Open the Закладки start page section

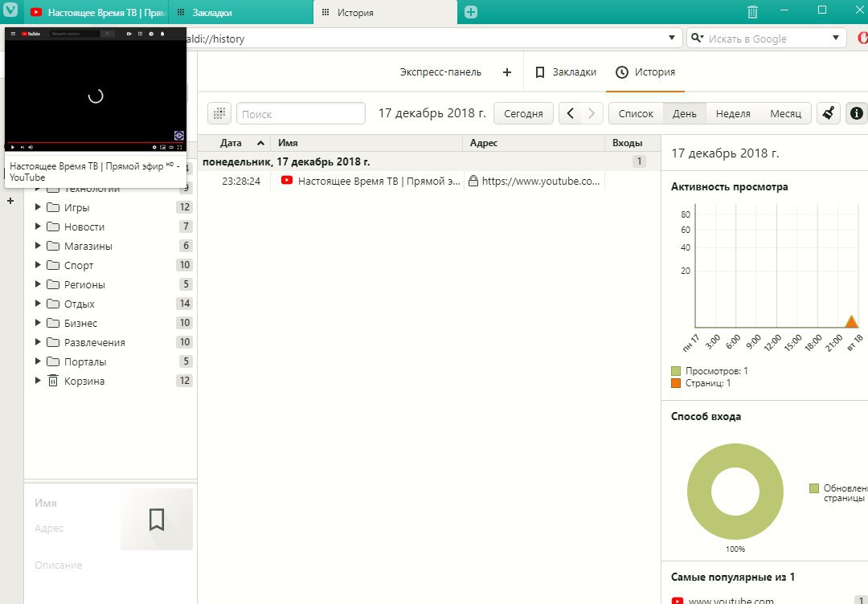pyautogui.click(x=566, y=72)
